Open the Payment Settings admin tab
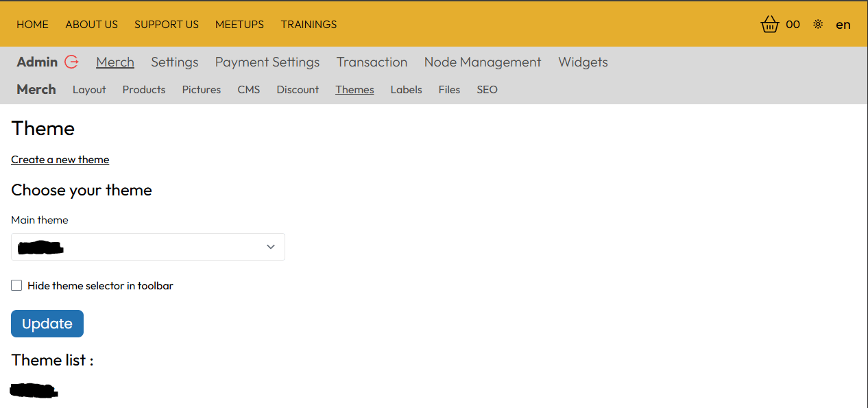This screenshot has width=868, height=408. click(267, 62)
